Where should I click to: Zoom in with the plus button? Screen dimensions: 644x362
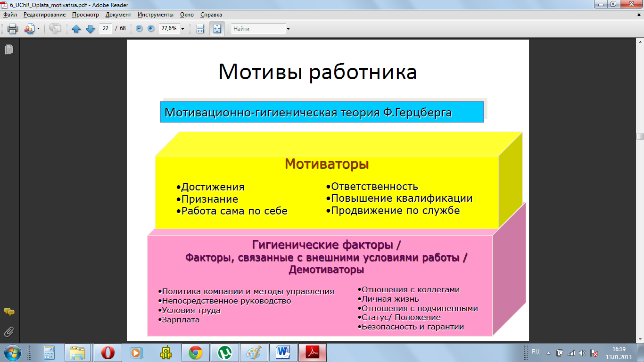151,28
